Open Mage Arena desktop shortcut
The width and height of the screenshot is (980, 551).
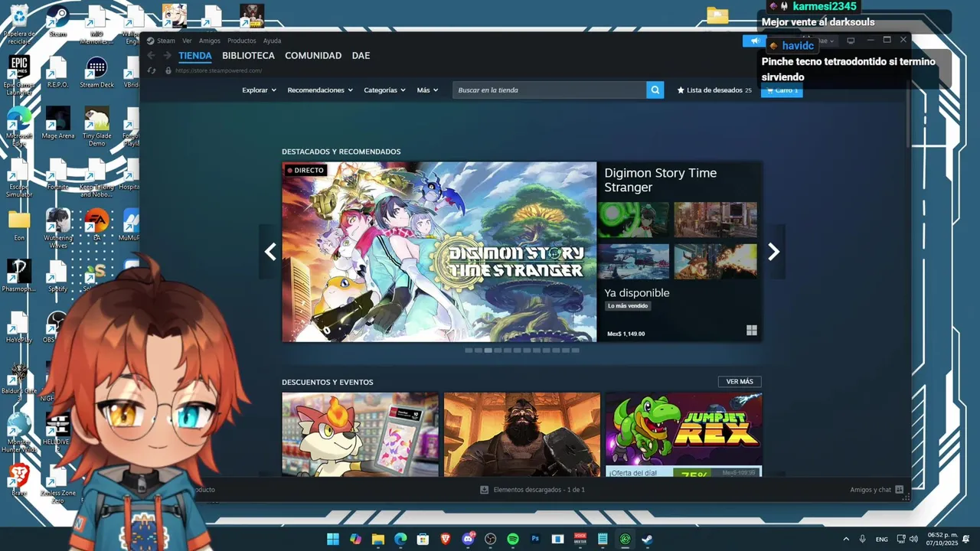[58, 123]
